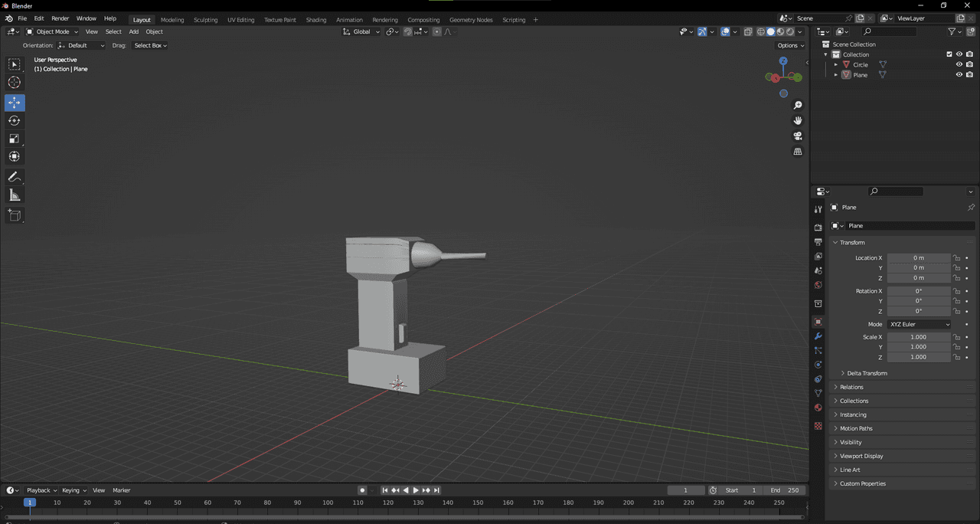Select the Measure ruler tool
This screenshot has height=524, width=980.
[x=15, y=195]
